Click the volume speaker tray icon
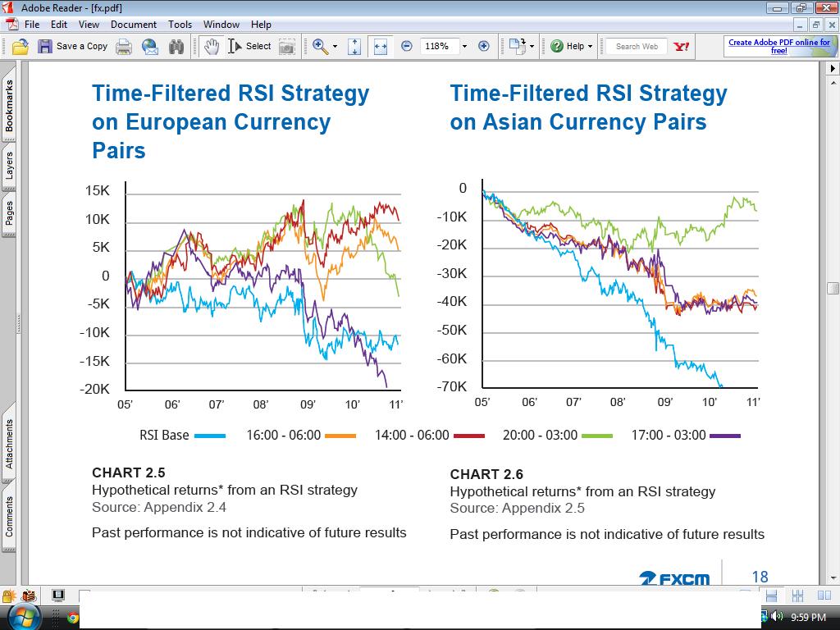 pyautogui.click(x=777, y=617)
